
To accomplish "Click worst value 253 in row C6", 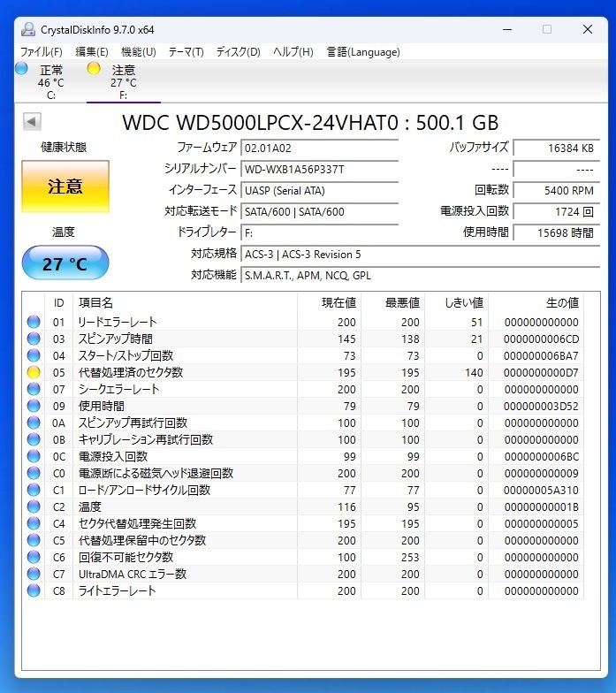I will (410, 557).
